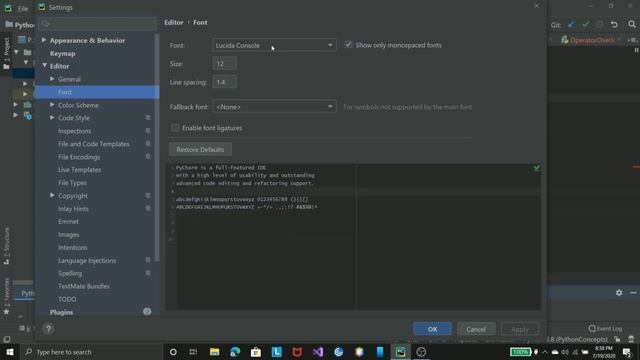The height and width of the screenshot is (360, 640).
Task: Expand the Copyright node
Action: [52, 196]
